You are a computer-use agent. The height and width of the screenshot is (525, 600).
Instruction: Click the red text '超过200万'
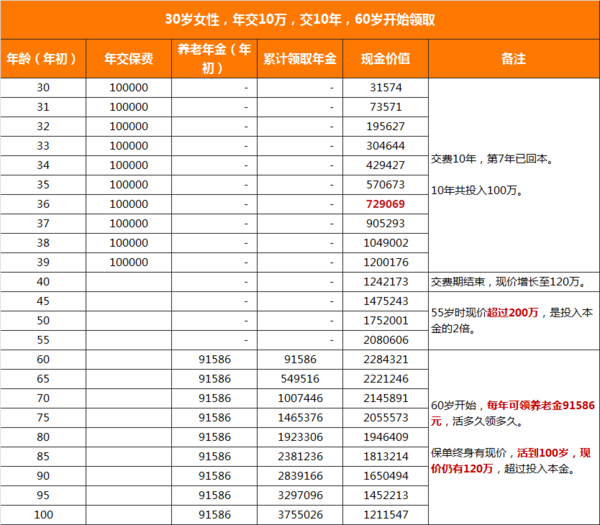(513, 313)
